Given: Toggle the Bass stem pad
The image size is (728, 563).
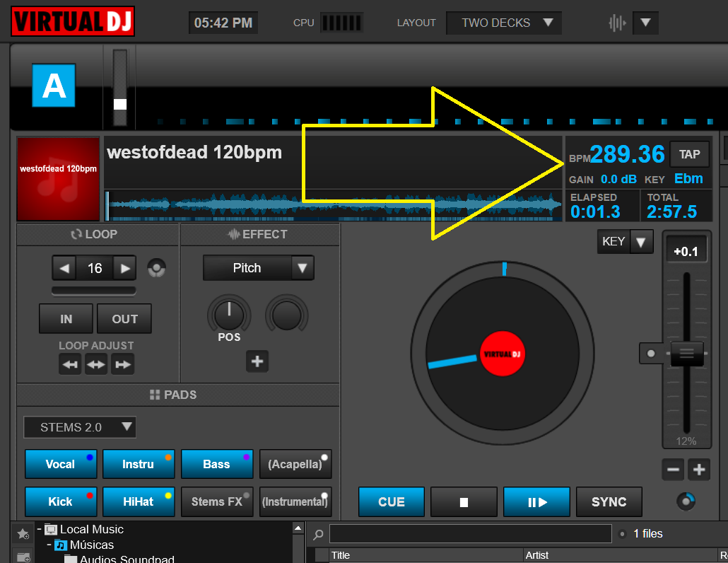Looking at the screenshot, I should click(x=217, y=464).
